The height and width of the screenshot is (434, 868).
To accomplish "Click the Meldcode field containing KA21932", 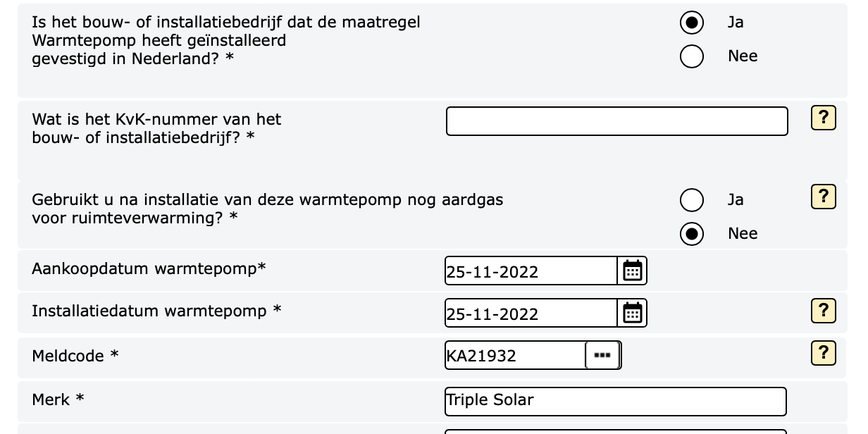I will [x=514, y=356].
